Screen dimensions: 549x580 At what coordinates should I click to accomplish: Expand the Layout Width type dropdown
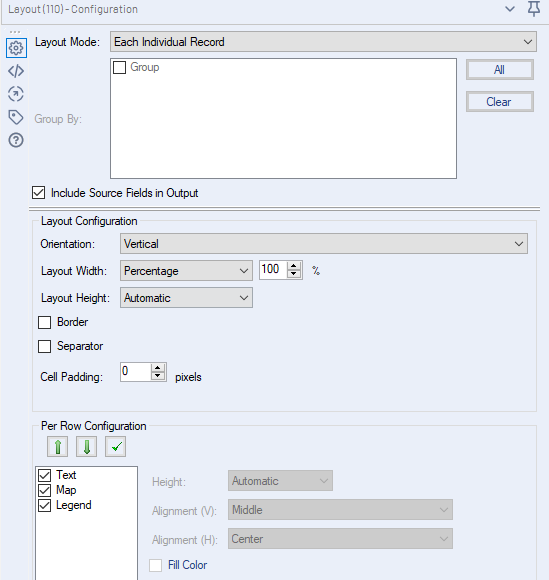pos(186,271)
